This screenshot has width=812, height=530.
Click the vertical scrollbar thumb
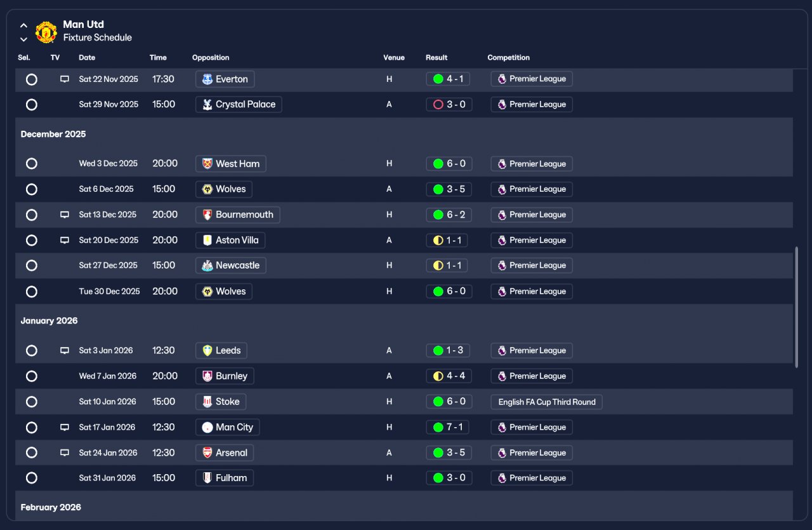point(797,307)
